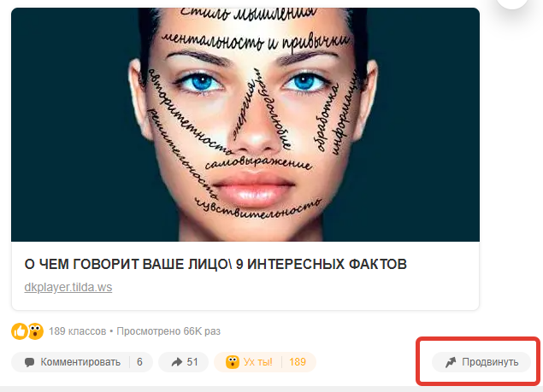
Task: Click the share arrow icon
Action: 177,362
